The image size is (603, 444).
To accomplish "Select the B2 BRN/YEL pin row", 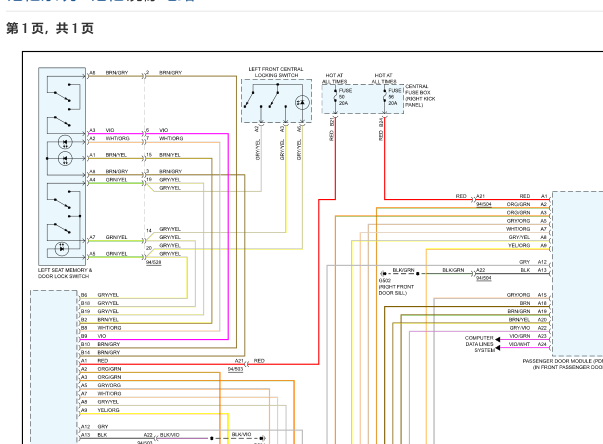I will 100,319.
